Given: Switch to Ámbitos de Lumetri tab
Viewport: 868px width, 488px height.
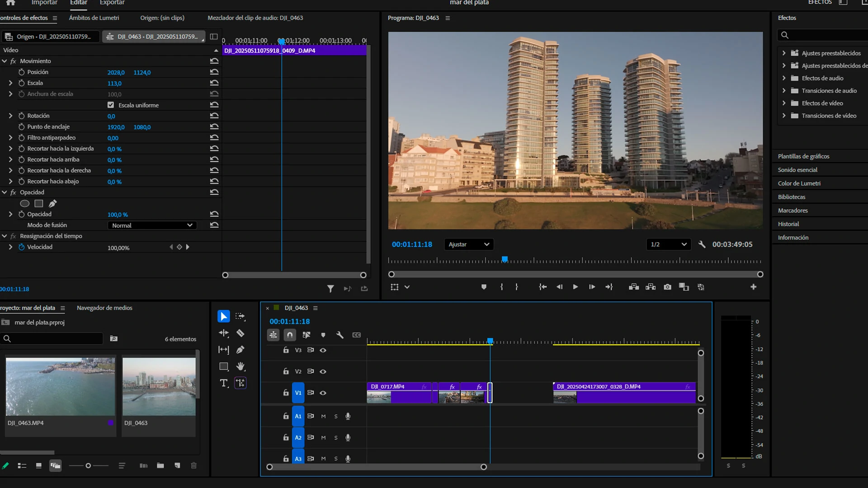Looking at the screenshot, I should (94, 18).
